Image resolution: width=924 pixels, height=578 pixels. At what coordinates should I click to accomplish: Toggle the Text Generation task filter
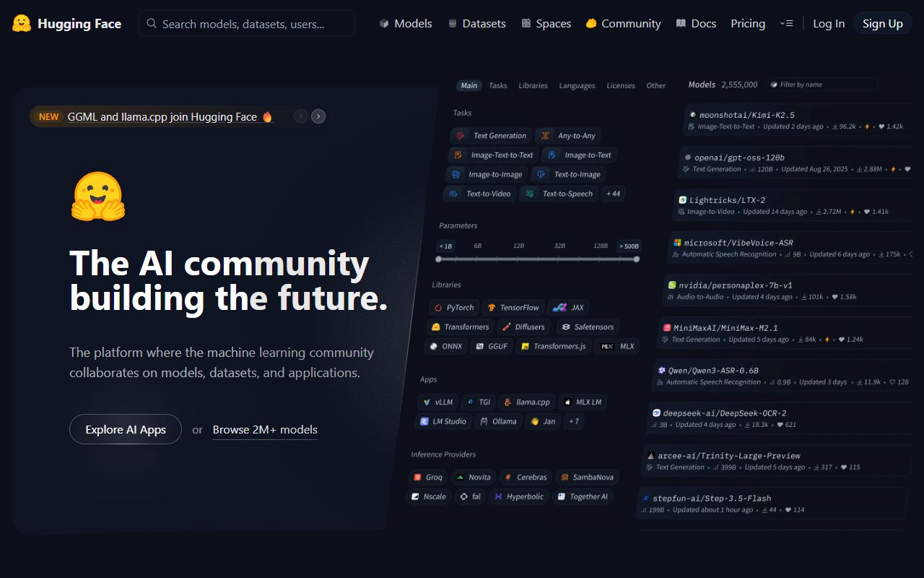click(x=491, y=135)
